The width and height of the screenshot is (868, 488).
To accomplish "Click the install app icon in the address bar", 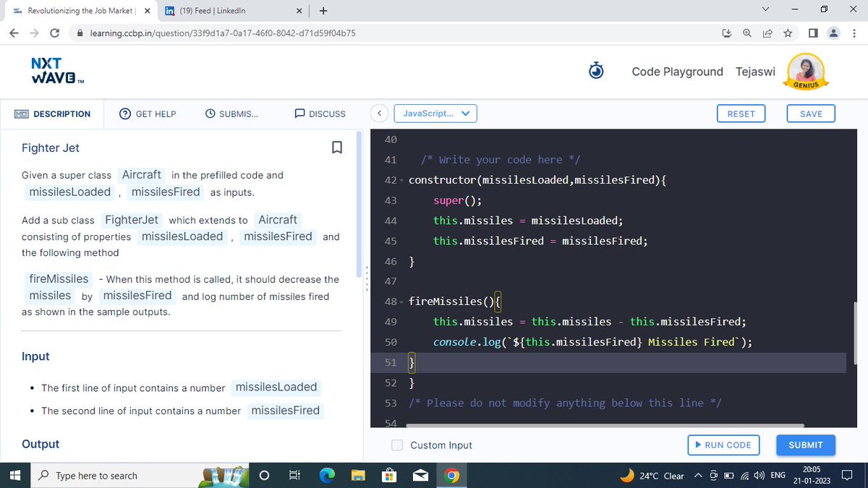I will point(727,33).
